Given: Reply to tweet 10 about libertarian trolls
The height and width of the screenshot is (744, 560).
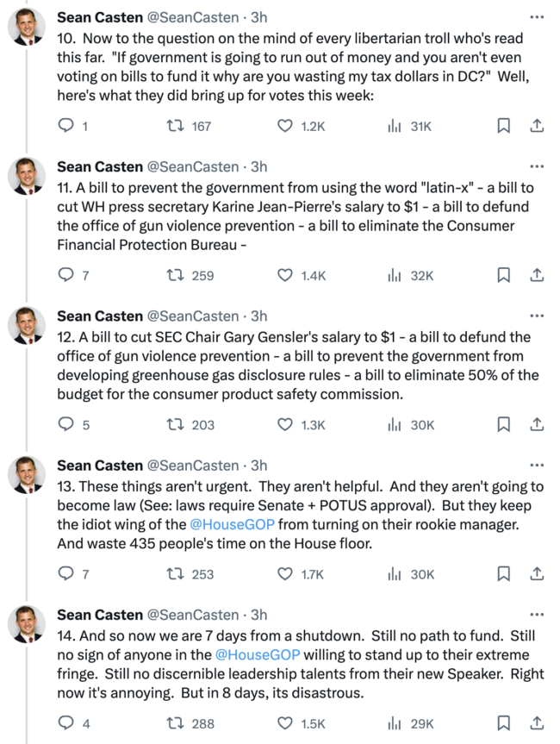Looking at the screenshot, I should click(66, 126).
